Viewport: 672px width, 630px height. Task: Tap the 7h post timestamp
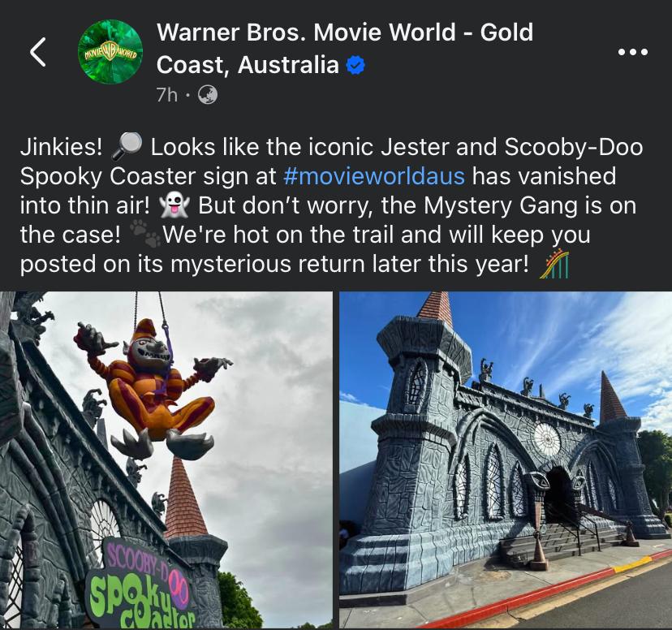(166, 95)
